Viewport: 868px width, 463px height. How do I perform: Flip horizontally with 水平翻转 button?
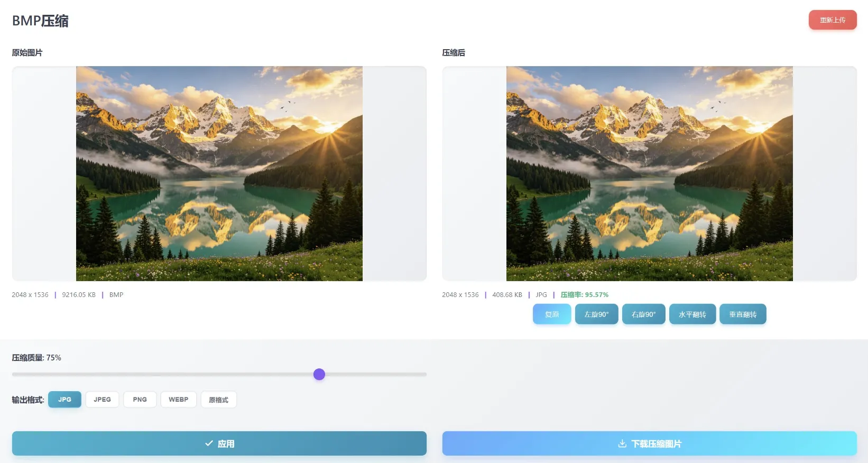coord(692,314)
